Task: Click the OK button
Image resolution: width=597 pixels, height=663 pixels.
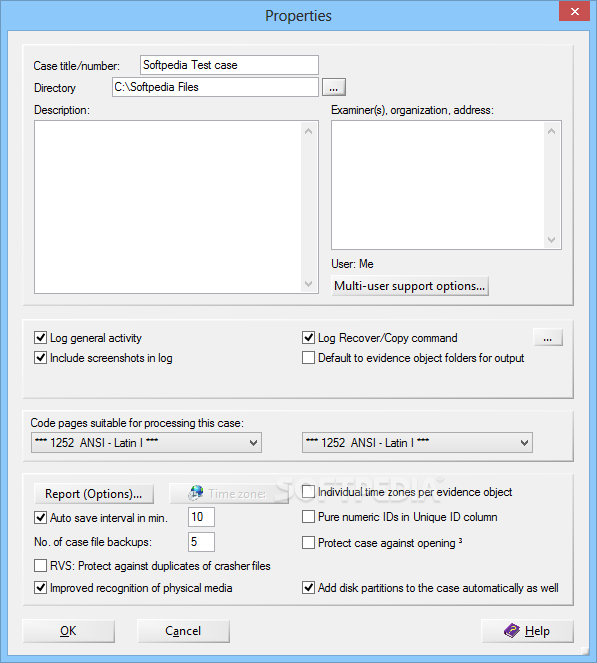Action: pyautogui.click(x=68, y=631)
